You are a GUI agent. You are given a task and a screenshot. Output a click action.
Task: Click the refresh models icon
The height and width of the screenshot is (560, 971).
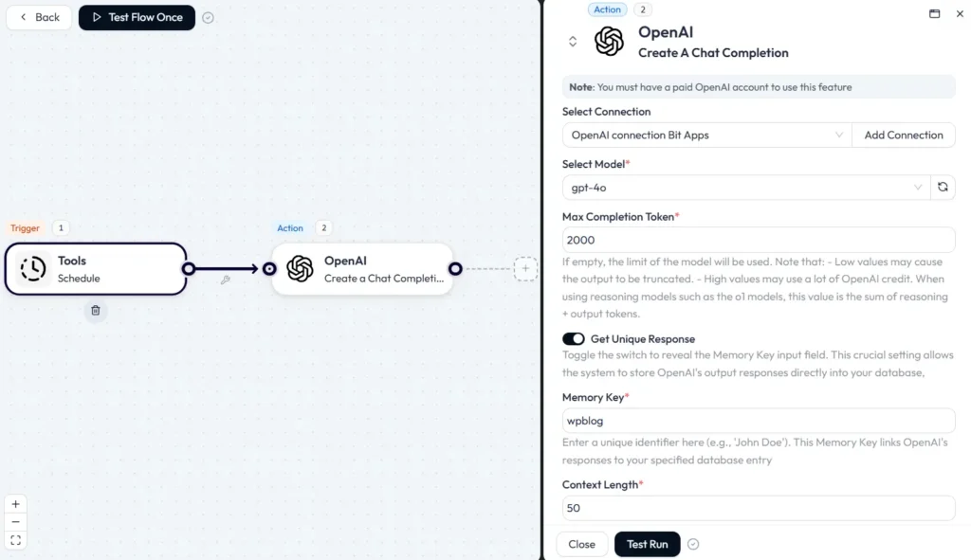pyautogui.click(x=943, y=188)
